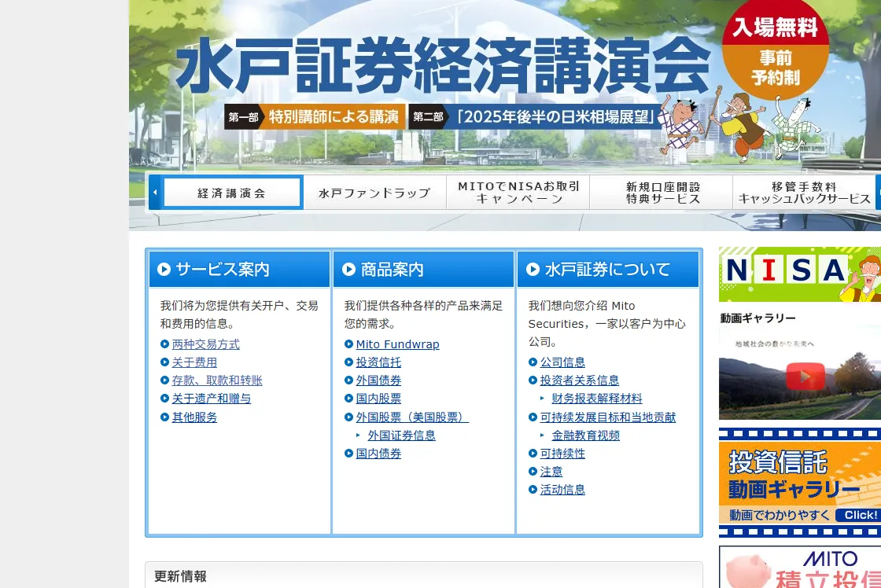Screen dimensions: 881x588
Task: Click the bullet icon beside 投资信托
Action: [x=349, y=362]
